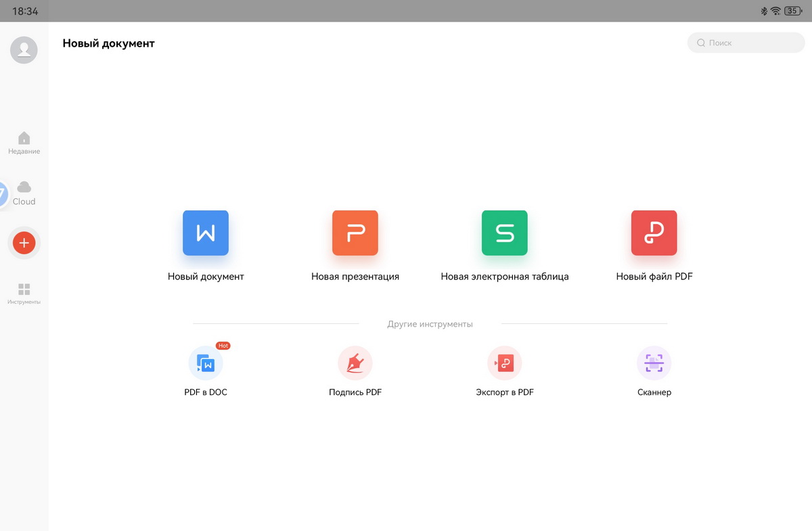Tap the Bluetooth status bar icon
The height and width of the screenshot is (531, 812).
tap(764, 11)
